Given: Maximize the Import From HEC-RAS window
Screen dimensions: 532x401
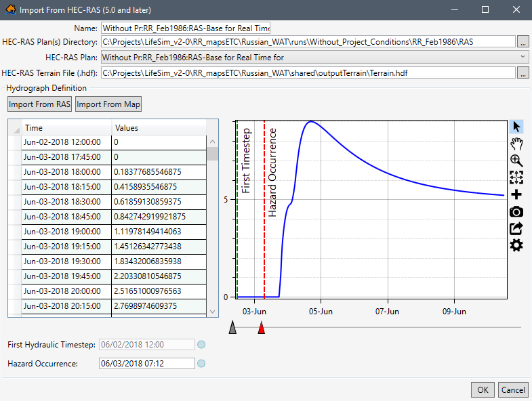Looking at the screenshot, I should (485, 10).
